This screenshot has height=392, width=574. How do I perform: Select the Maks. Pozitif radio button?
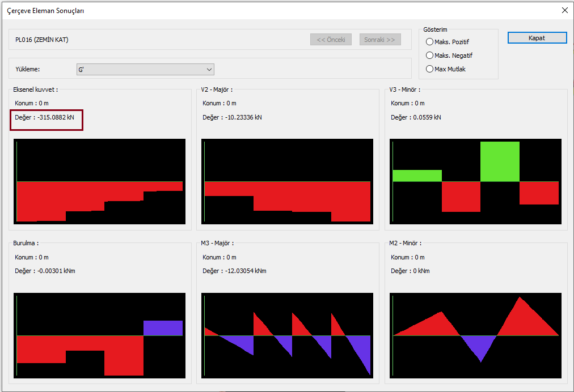click(430, 42)
